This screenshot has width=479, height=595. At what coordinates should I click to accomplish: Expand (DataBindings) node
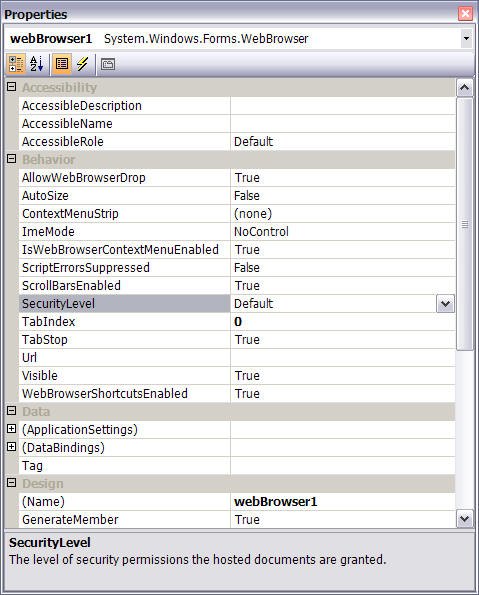(x=11, y=447)
